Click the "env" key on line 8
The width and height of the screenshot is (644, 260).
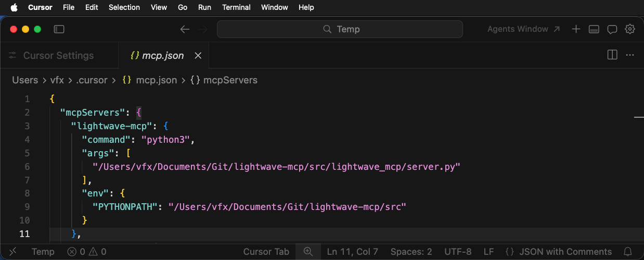click(96, 194)
